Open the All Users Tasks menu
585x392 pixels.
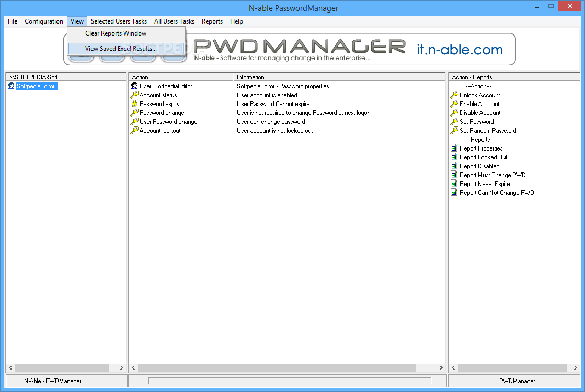tap(174, 21)
